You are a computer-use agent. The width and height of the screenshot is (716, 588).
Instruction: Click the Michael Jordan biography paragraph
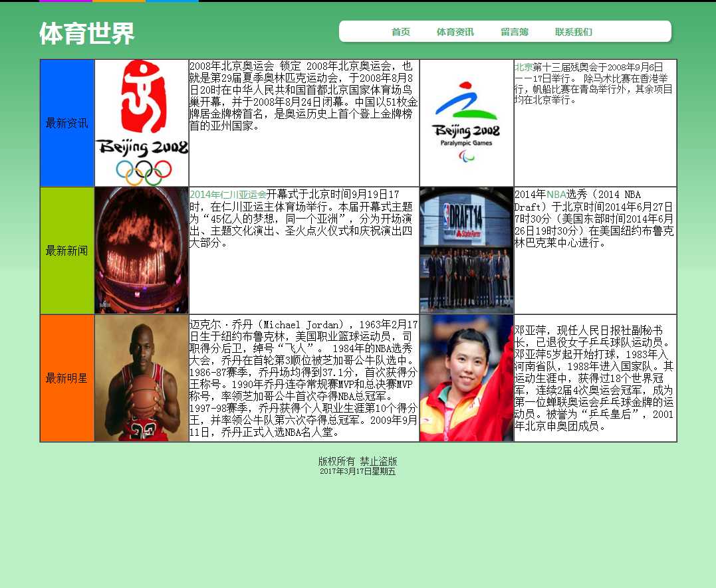tap(304, 378)
